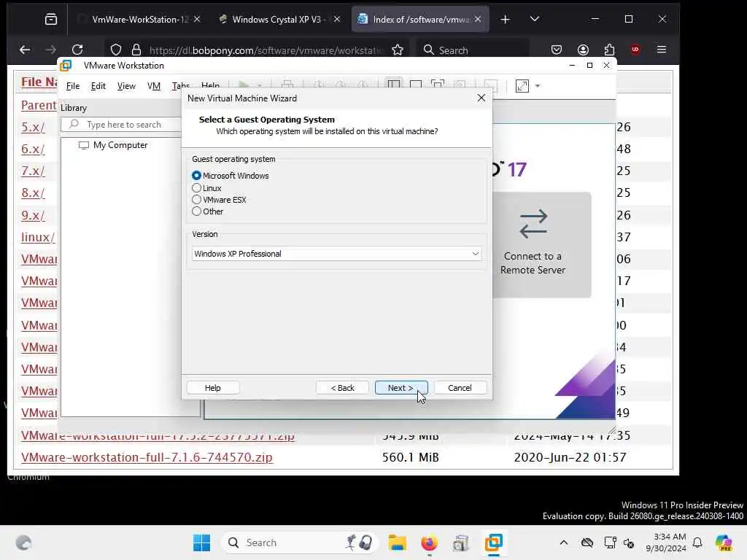Reload the browser page
Viewport: 747px width, 560px height.
tap(77, 50)
